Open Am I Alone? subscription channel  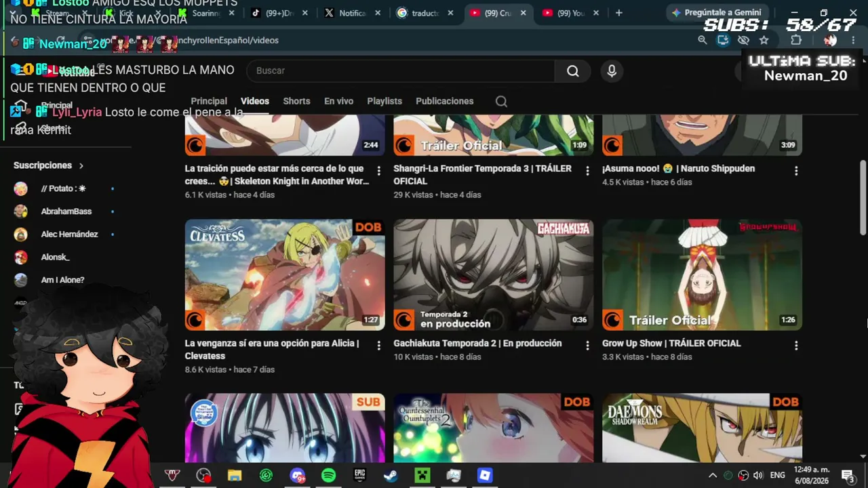pos(62,280)
